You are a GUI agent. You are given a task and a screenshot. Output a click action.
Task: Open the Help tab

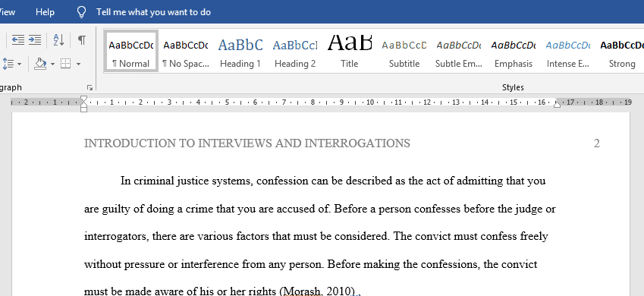(x=45, y=12)
